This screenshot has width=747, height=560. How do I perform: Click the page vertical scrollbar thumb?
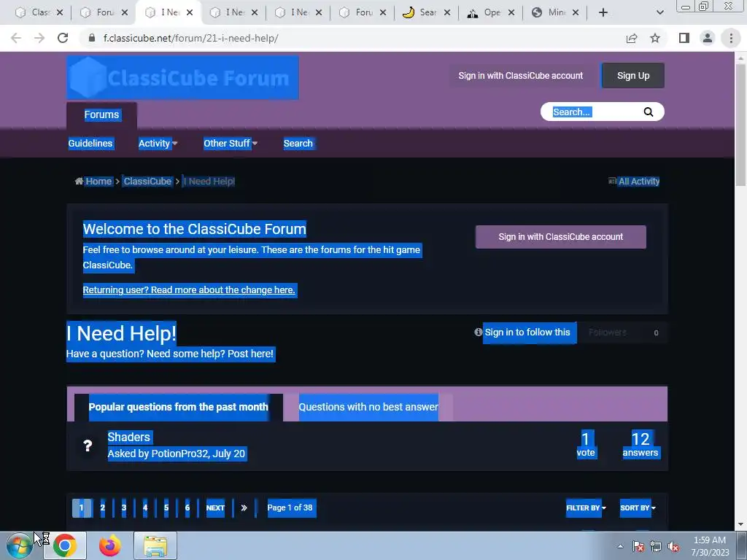click(x=740, y=124)
